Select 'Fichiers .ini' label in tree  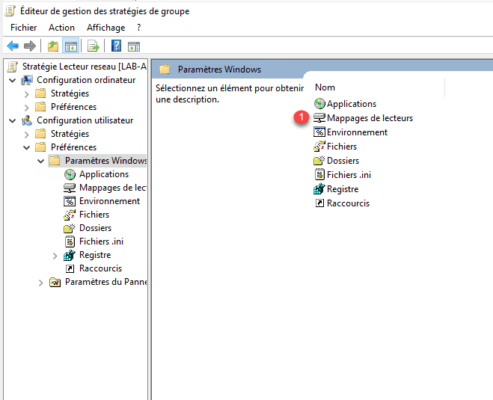[x=101, y=241]
